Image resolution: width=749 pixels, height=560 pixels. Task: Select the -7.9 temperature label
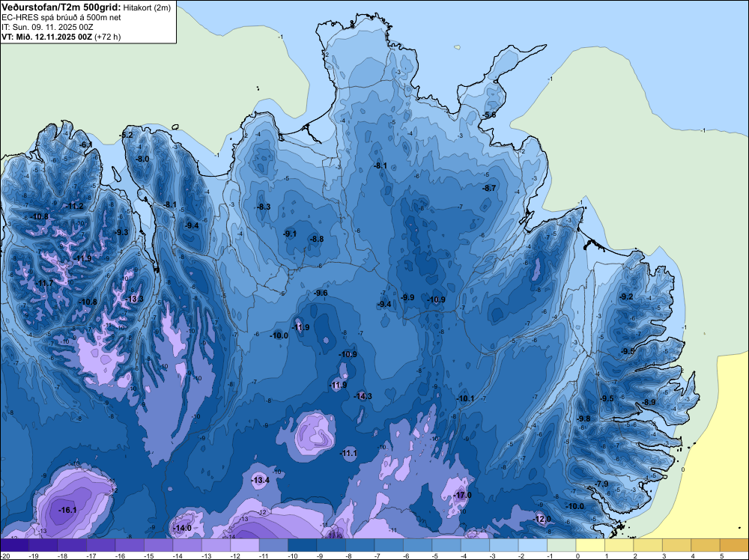point(601,484)
